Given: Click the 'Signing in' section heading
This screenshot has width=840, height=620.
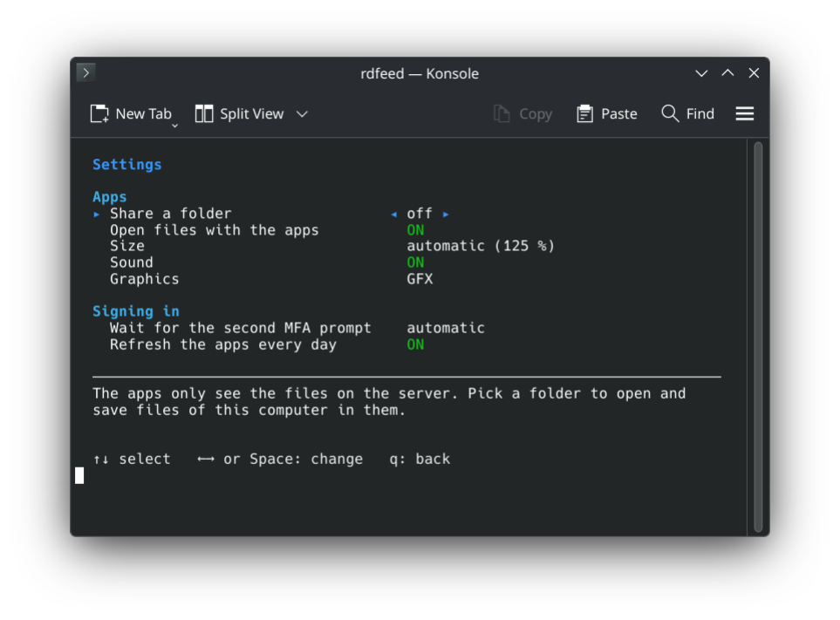Looking at the screenshot, I should click(135, 311).
